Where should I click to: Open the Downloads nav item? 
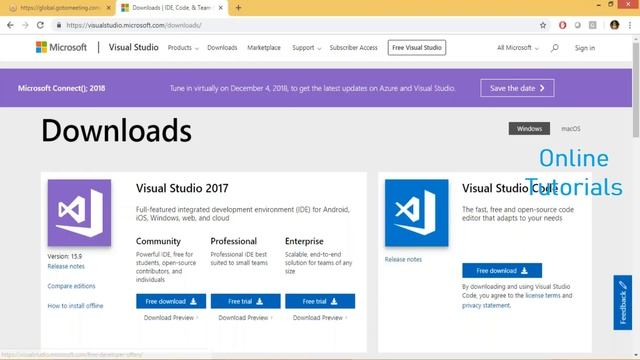(x=222, y=48)
